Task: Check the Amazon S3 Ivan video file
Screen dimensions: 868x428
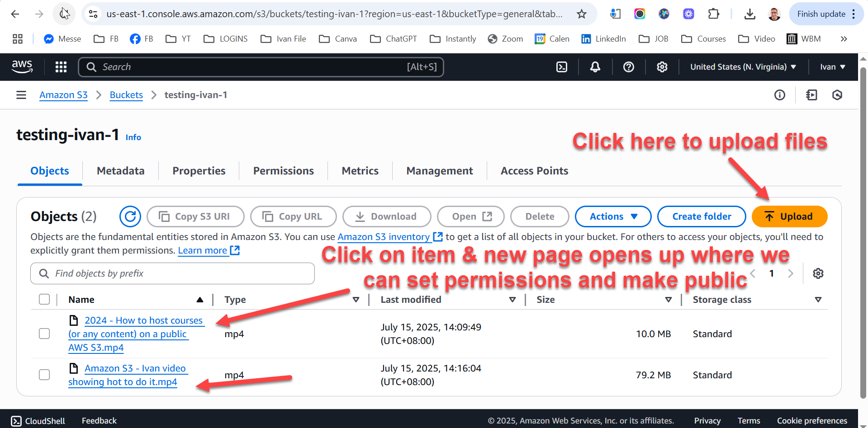Action: point(44,375)
